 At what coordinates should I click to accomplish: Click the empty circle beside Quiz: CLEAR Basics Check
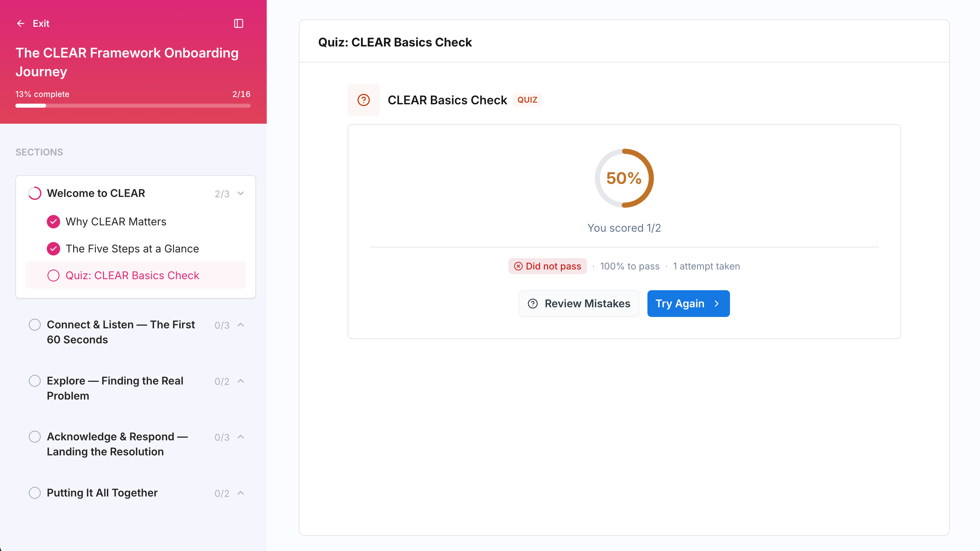coord(53,275)
